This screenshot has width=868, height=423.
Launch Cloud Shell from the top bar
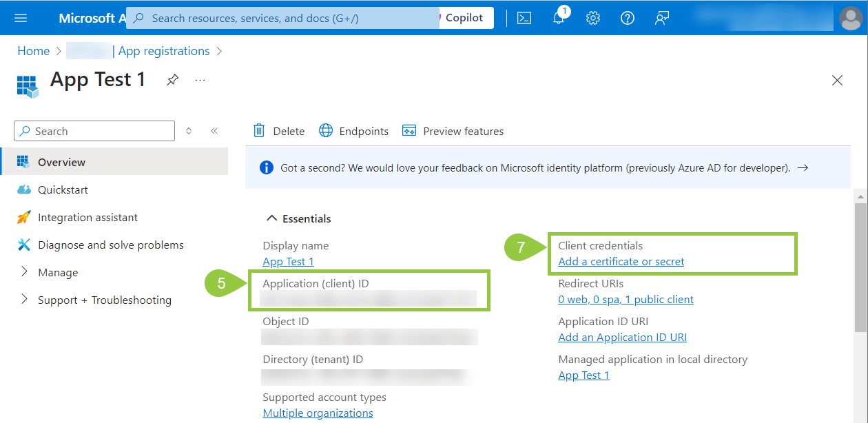coord(524,18)
